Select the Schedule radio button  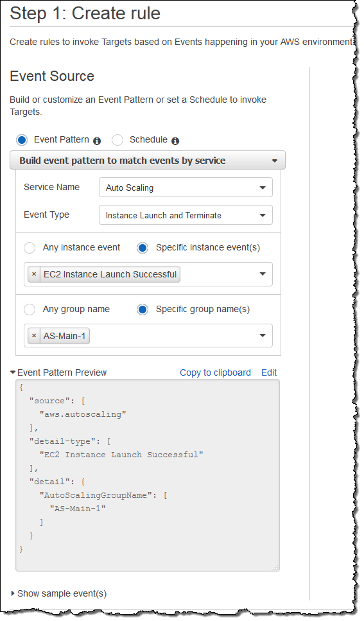point(117,140)
